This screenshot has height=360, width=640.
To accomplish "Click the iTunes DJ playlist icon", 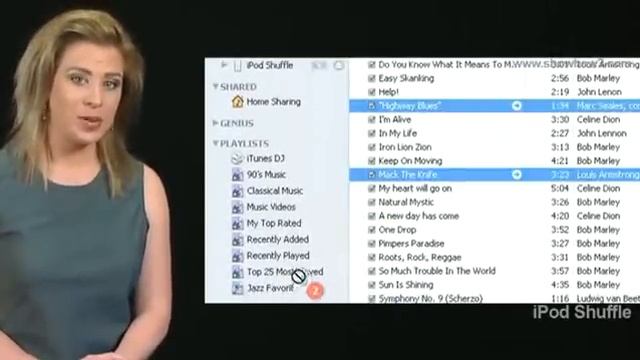I will pos(237,158).
